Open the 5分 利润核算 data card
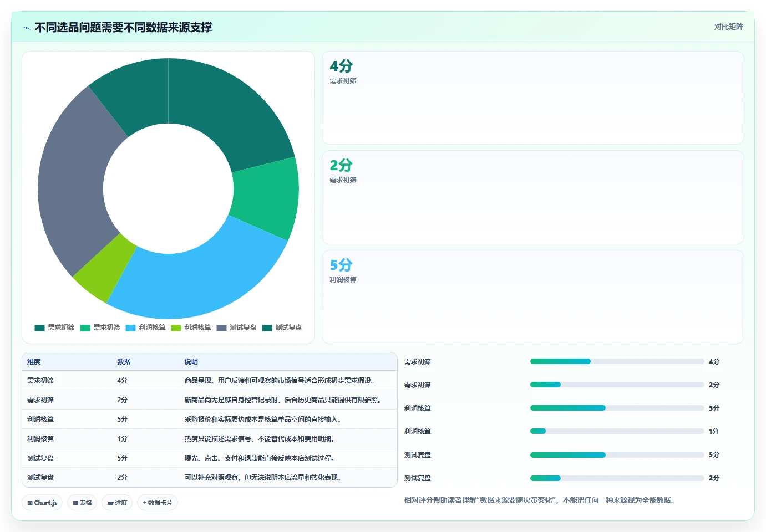 533,297
